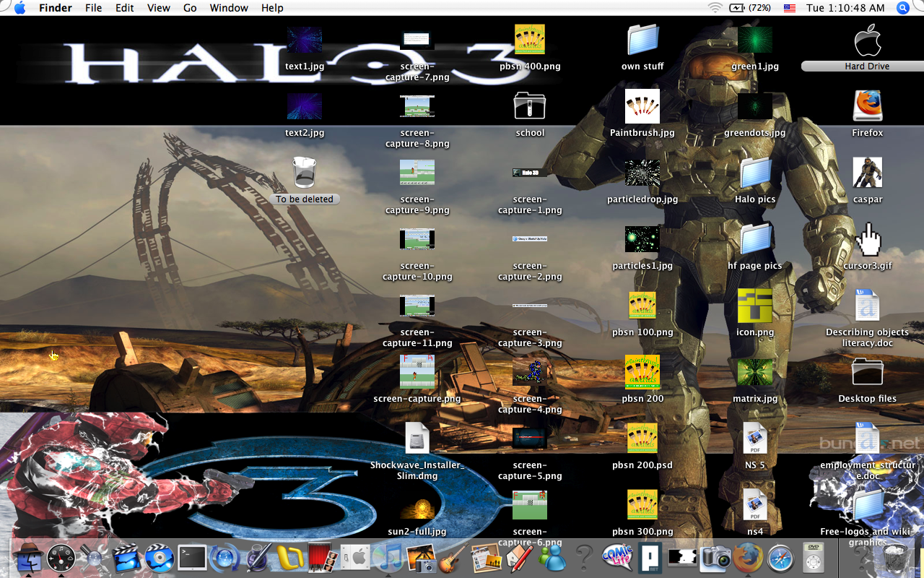Select particledrop.jpg file
Viewport: 924px width, 578px height.
pos(642,173)
